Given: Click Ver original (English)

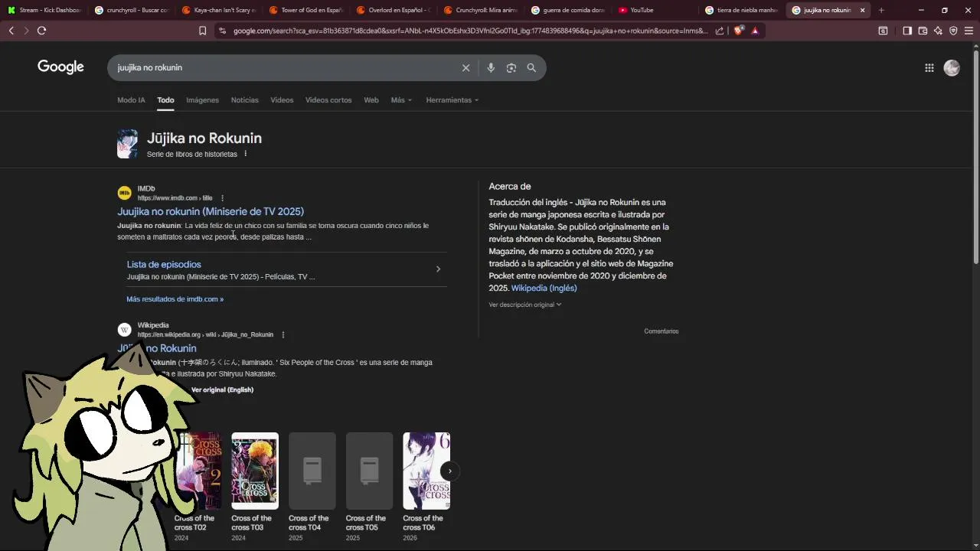Looking at the screenshot, I should 222,390.
